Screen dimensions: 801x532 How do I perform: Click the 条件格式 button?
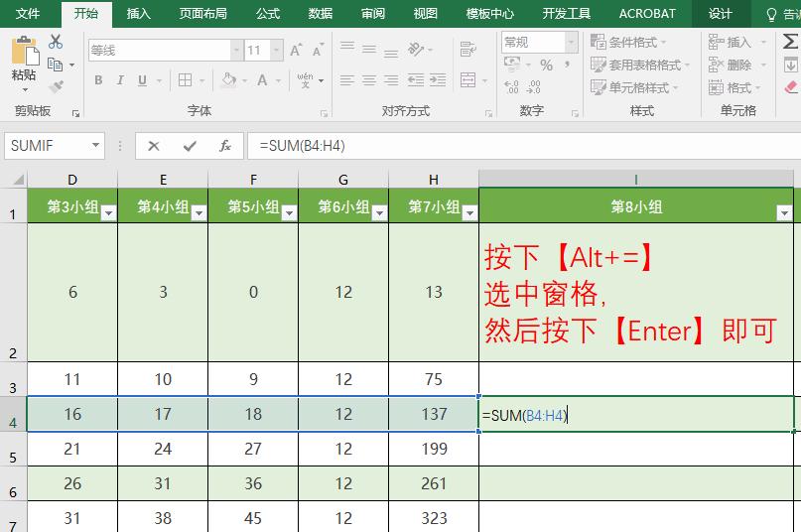(629, 43)
